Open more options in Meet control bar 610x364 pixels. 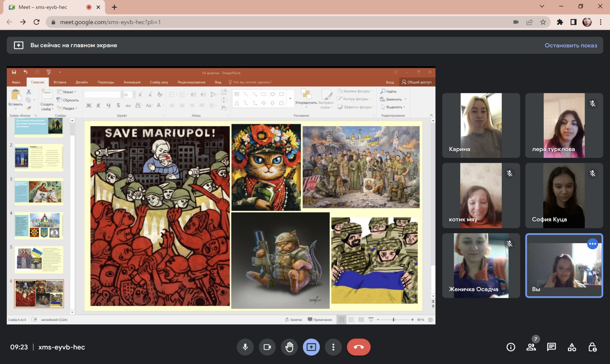click(333, 347)
